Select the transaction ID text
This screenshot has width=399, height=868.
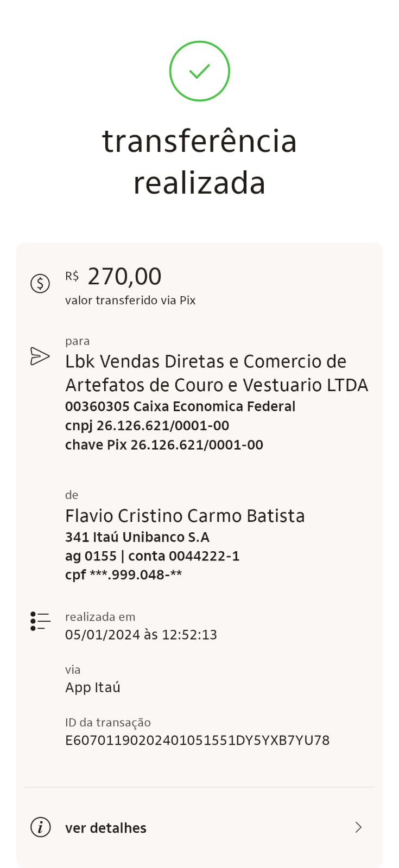(197, 741)
